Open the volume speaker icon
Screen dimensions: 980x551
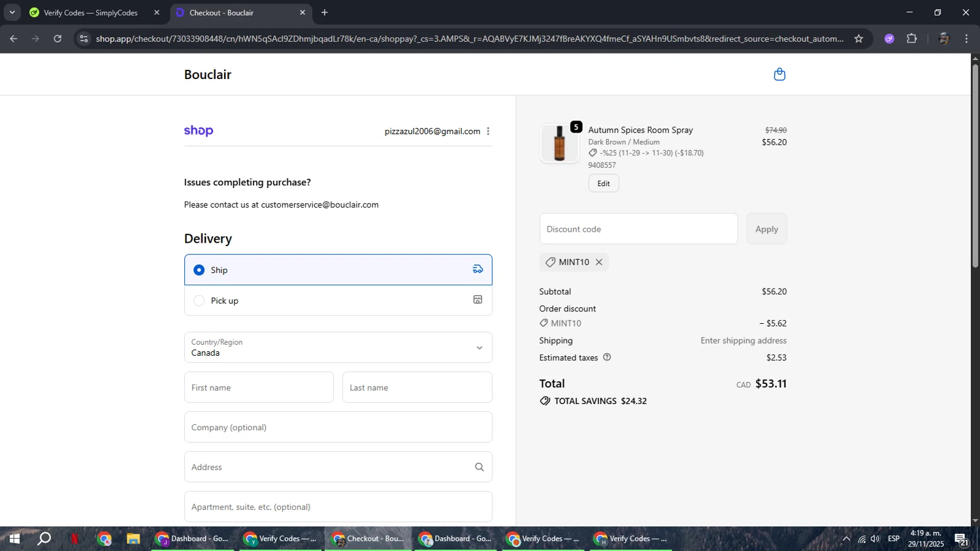click(x=875, y=539)
